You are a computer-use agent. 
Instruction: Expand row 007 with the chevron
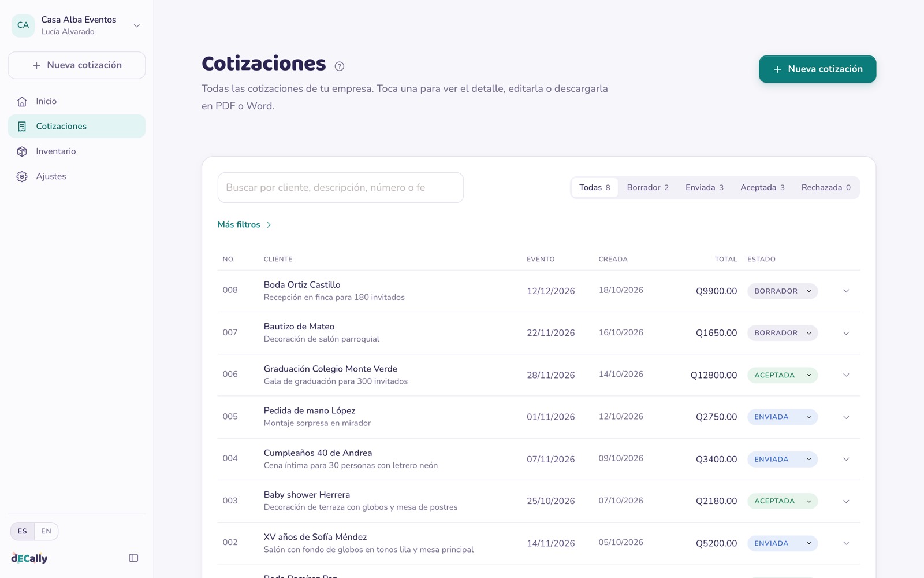(x=846, y=333)
